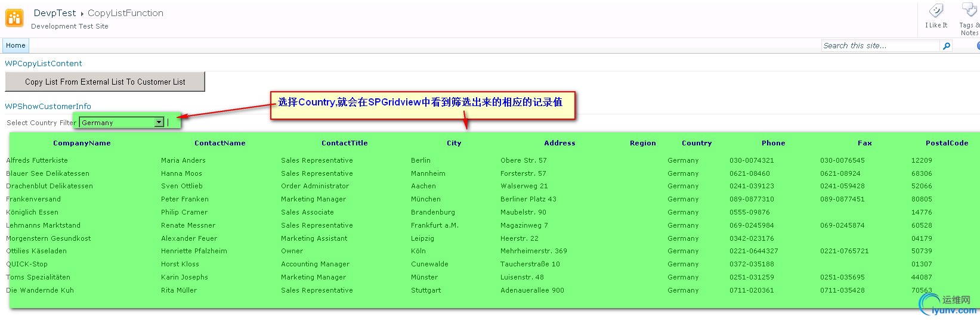980x320 pixels.
Task: Open the Country filter dropdown arrow
Action: (159, 122)
